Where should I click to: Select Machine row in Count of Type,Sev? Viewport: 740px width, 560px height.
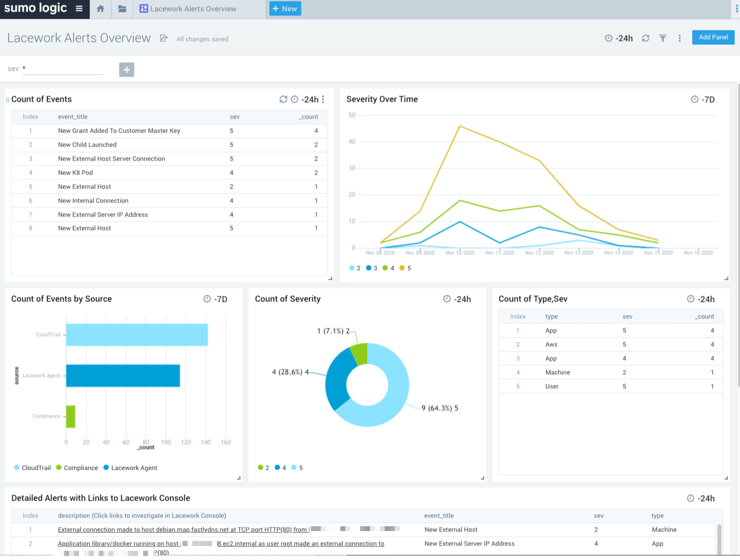(611, 372)
